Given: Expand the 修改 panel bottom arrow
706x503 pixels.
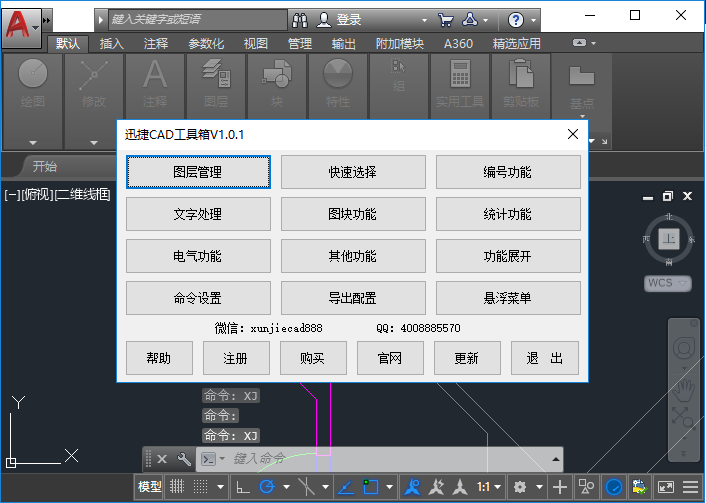Looking at the screenshot, I should [x=94, y=143].
